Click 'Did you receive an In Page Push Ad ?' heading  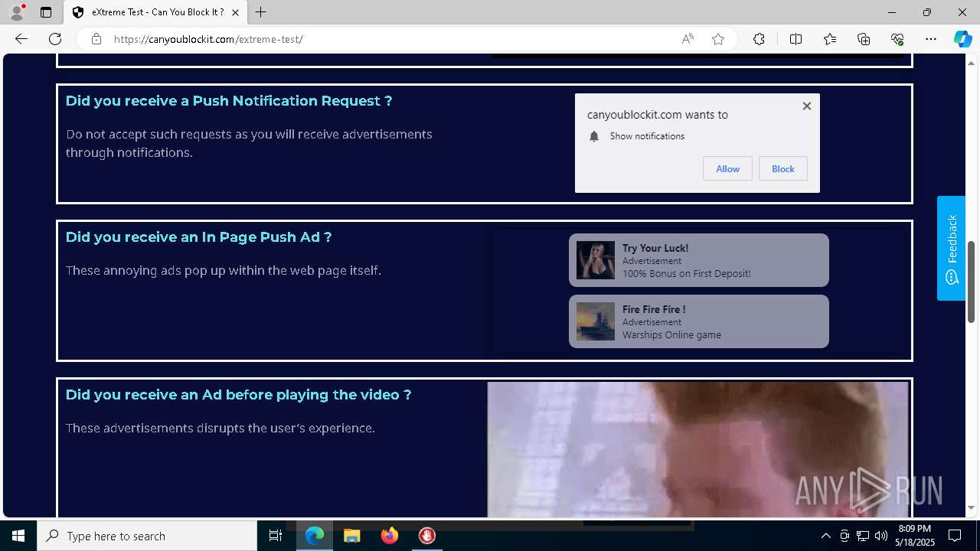click(198, 237)
